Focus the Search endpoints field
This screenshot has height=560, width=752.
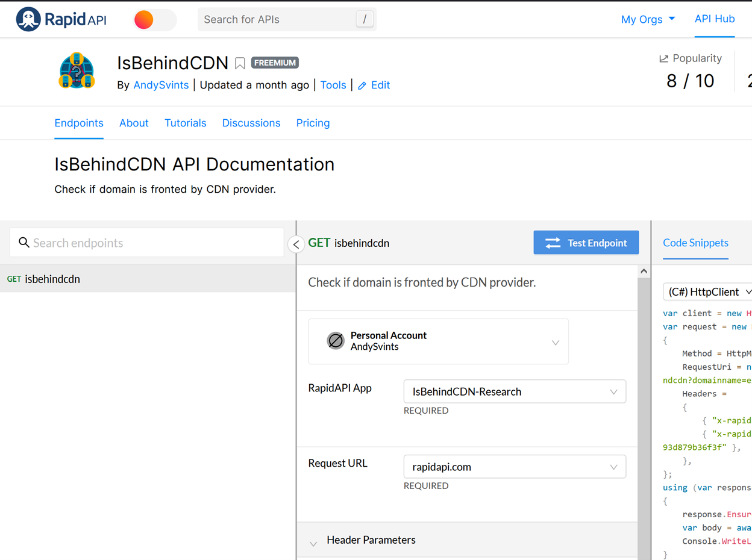[x=147, y=243]
